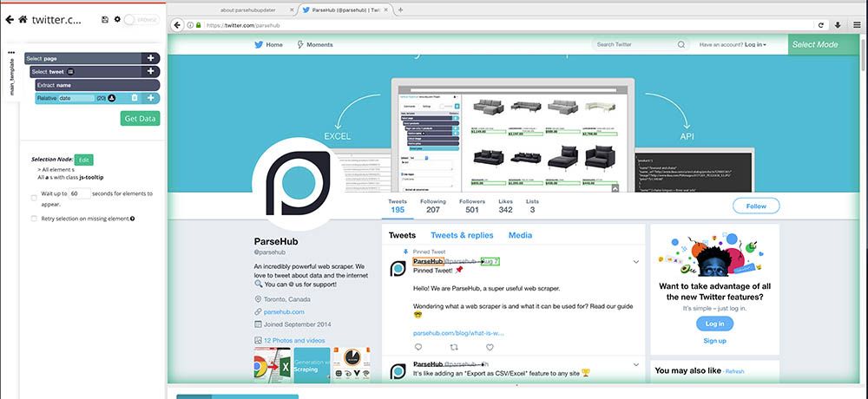The width and height of the screenshot is (868, 399).
Task: Save the project with the floppy disk icon
Action: 105,19
